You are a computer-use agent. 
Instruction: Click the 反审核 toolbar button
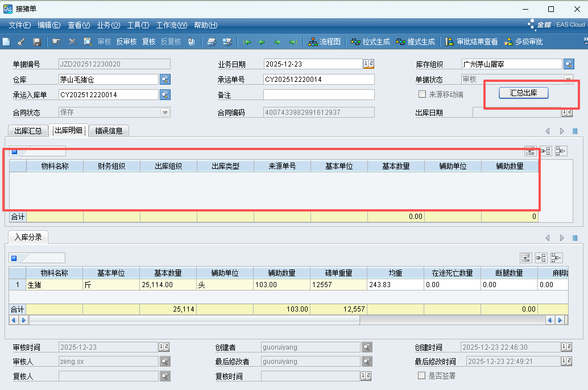click(126, 42)
